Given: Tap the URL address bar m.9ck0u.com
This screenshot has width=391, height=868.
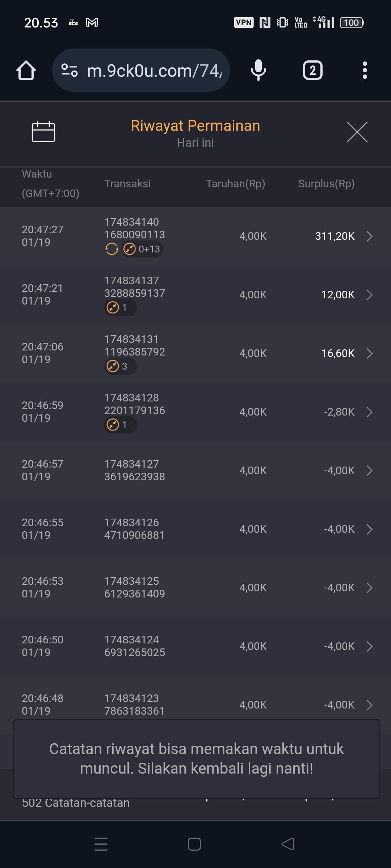Looking at the screenshot, I should tap(154, 70).
